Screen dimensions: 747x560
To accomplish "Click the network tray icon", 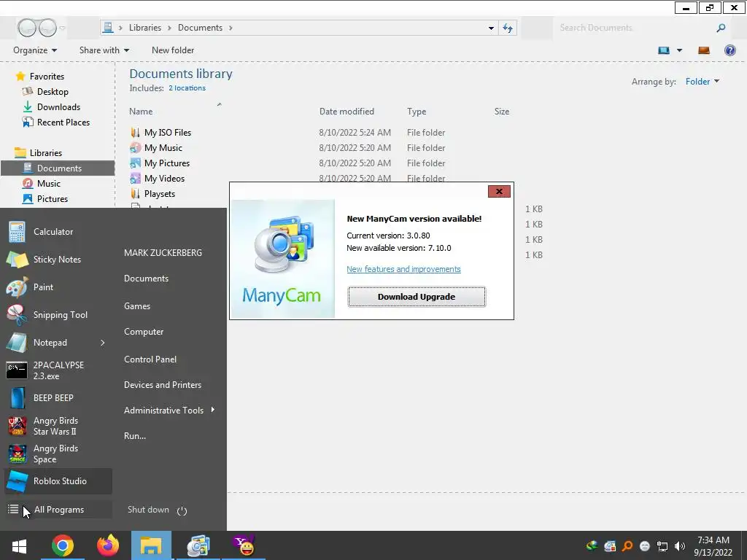I will [662, 546].
